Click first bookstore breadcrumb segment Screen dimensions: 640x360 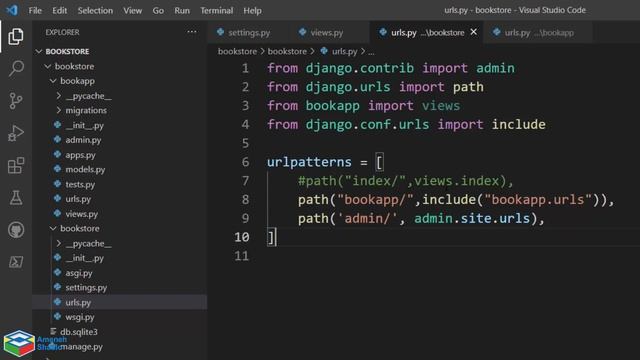237,51
